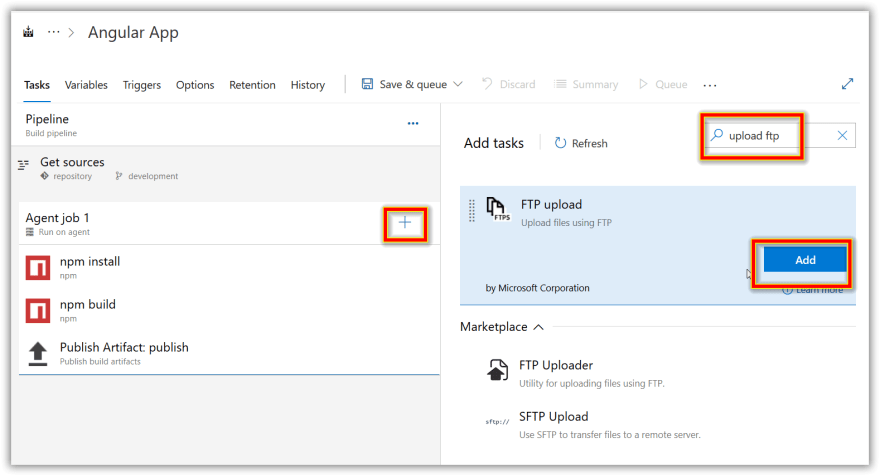Select the FTP upload task title

tap(551, 205)
